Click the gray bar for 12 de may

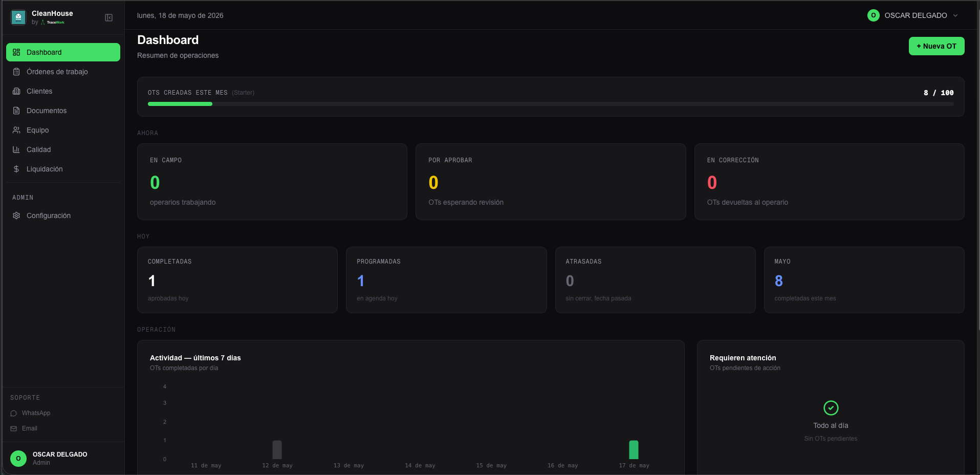point(277,450)
